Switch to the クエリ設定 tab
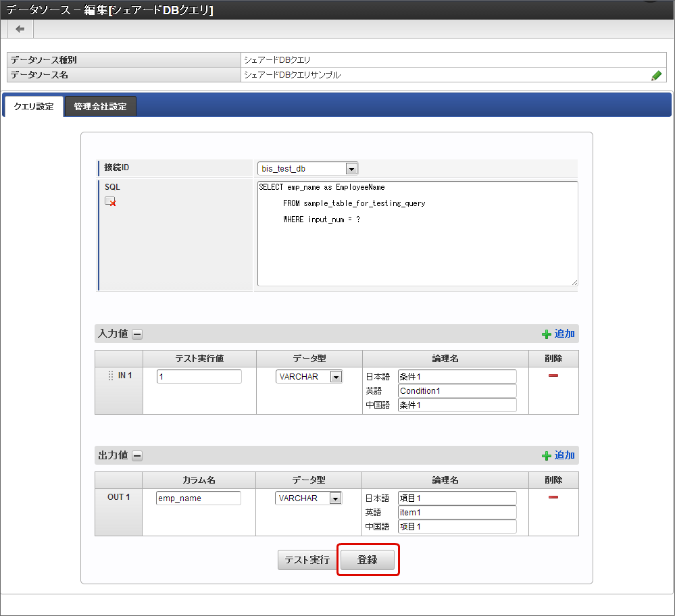The image size is (675, 616). (x=34, y=107)
